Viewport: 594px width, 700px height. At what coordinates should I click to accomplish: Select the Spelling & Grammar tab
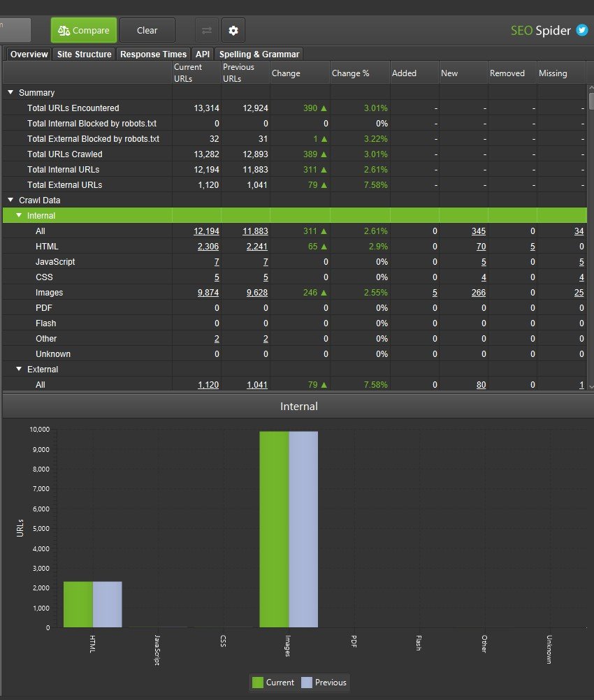click(259, 54)
